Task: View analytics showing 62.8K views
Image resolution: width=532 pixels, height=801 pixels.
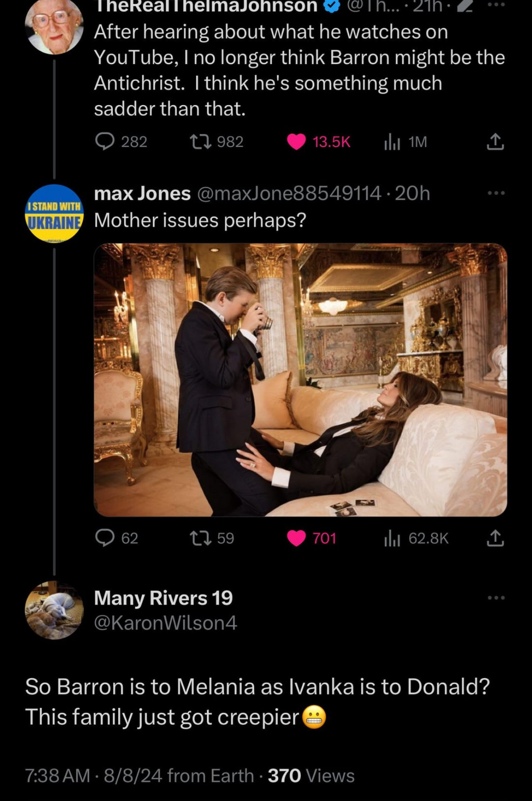Action: (x=392, y=538)
